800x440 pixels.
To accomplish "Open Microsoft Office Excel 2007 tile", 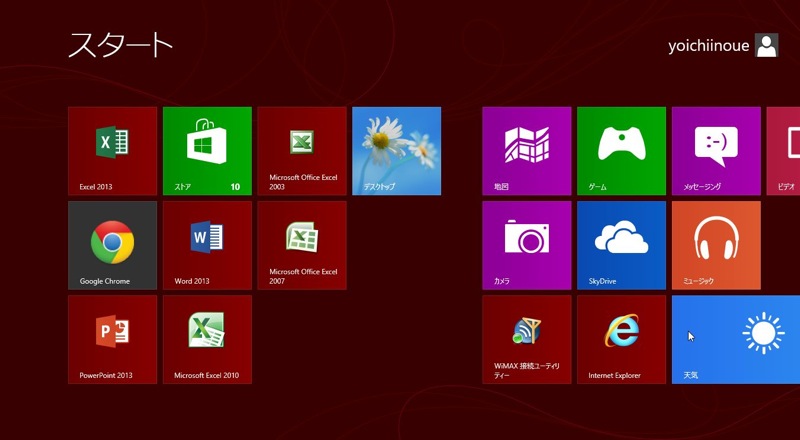I will click(x=302, y=245).
